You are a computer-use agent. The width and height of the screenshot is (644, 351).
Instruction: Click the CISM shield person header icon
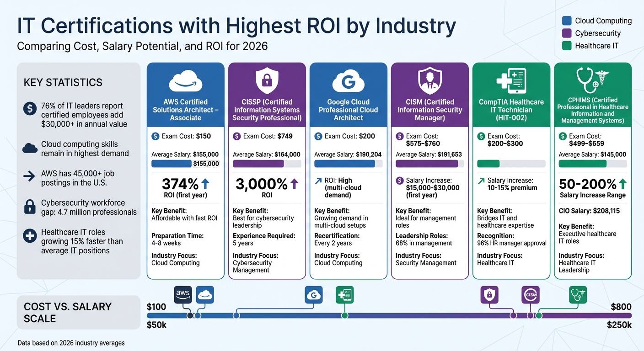click(430, 81)
